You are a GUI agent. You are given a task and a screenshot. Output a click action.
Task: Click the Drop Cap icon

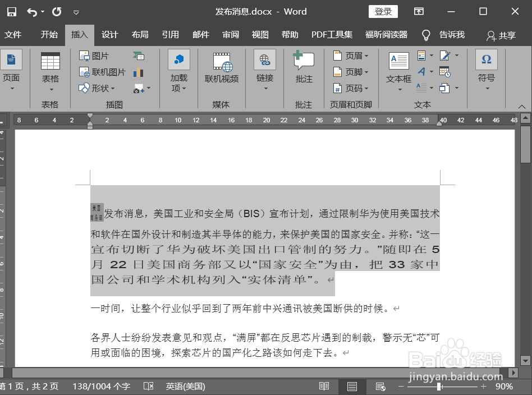[x=422, y=88]
